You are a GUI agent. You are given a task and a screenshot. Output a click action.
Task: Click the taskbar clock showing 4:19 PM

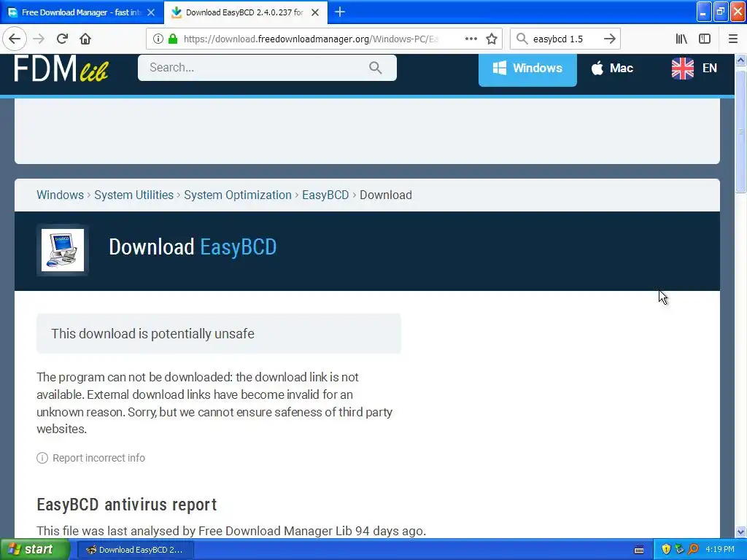point(720,550)
